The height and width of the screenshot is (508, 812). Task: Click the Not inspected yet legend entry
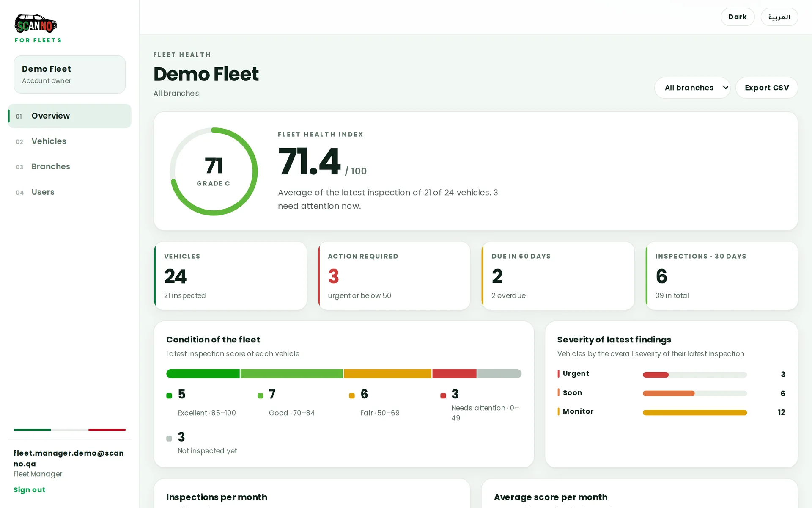pyautogui.click(x=202, y=443)
